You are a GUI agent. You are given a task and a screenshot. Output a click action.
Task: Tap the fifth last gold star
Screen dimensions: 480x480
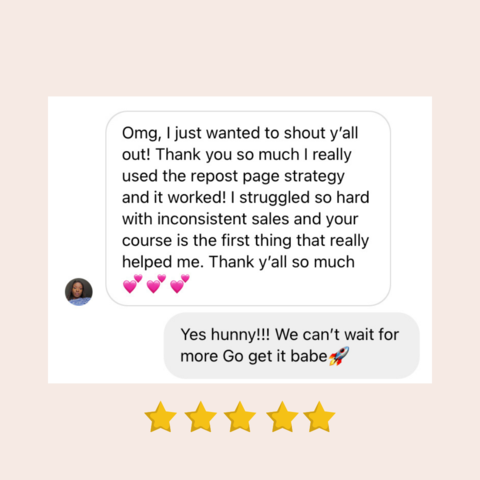pyautogui.click(x=319, y=417)
